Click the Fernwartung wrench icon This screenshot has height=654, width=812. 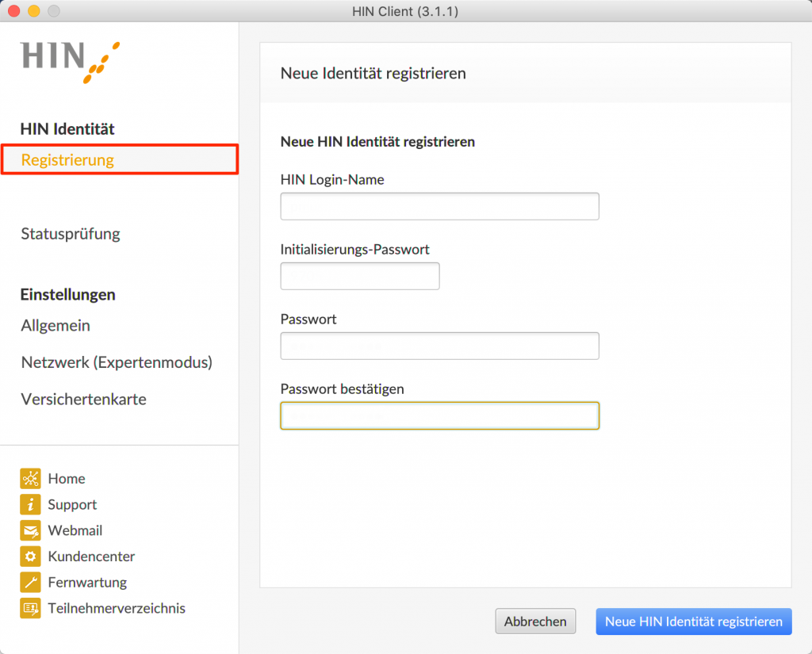click(30, 583)
